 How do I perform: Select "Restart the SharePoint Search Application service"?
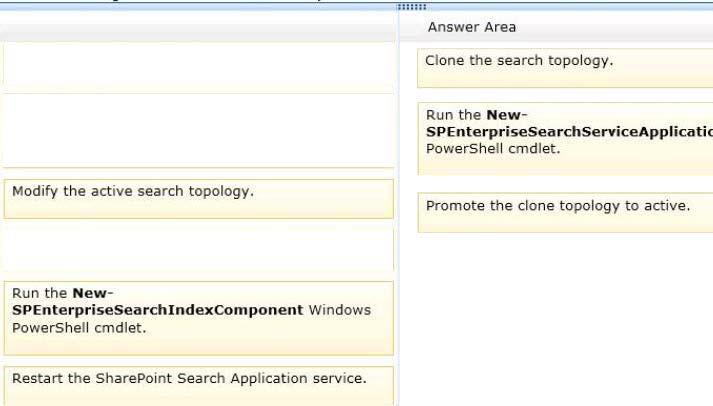click(x=199, y=386)
